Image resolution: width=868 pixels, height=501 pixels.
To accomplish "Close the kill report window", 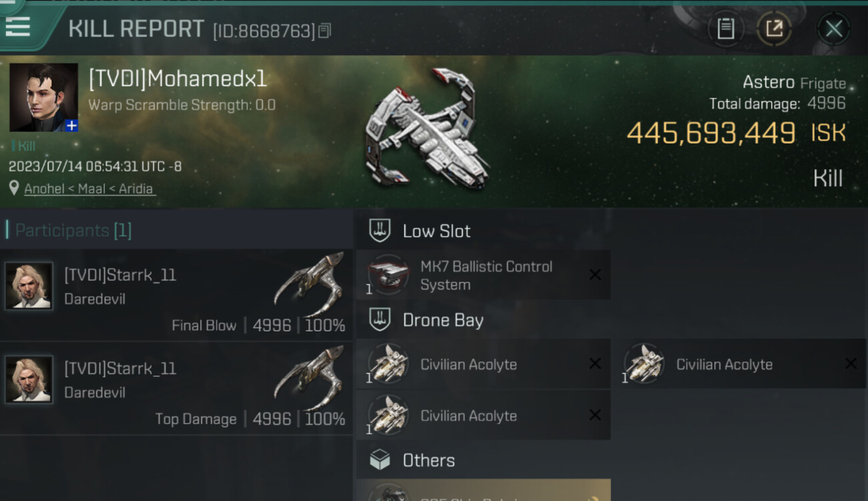I will point(833,29).
